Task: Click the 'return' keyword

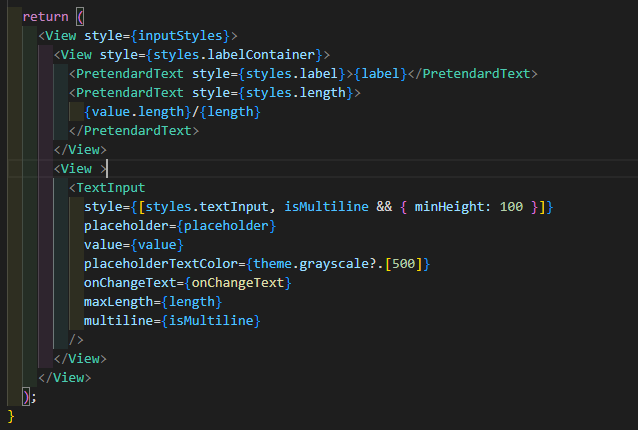Action: [46, 17]
